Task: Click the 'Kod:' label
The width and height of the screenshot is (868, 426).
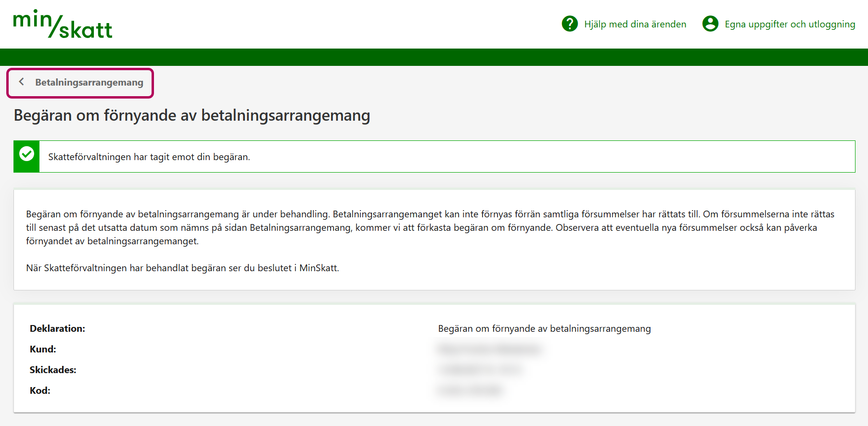Action: click(x=40, y=390)
